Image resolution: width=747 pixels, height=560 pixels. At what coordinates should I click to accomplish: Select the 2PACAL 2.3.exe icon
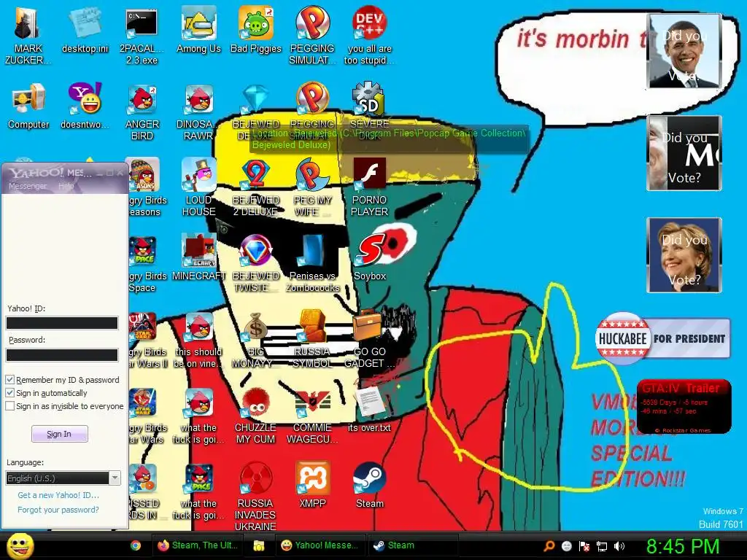pyautogui.click(x=142, y=36)
